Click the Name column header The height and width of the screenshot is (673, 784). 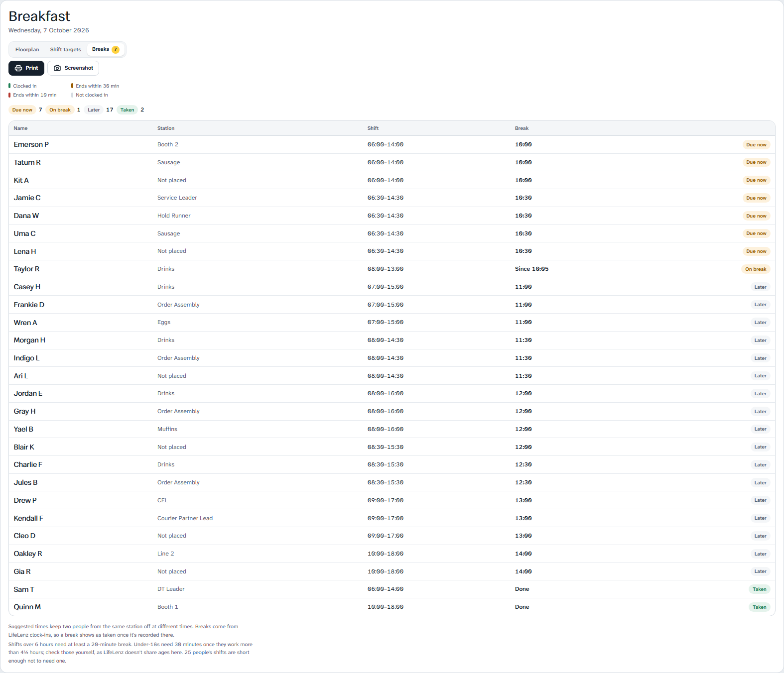click(x=20, y=128)
